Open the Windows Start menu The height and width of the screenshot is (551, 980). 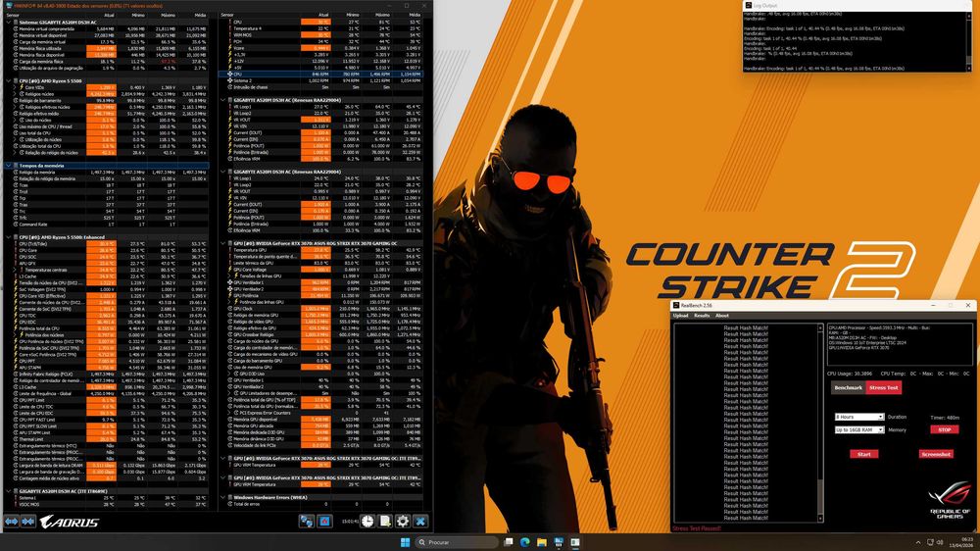pos(405,542)
